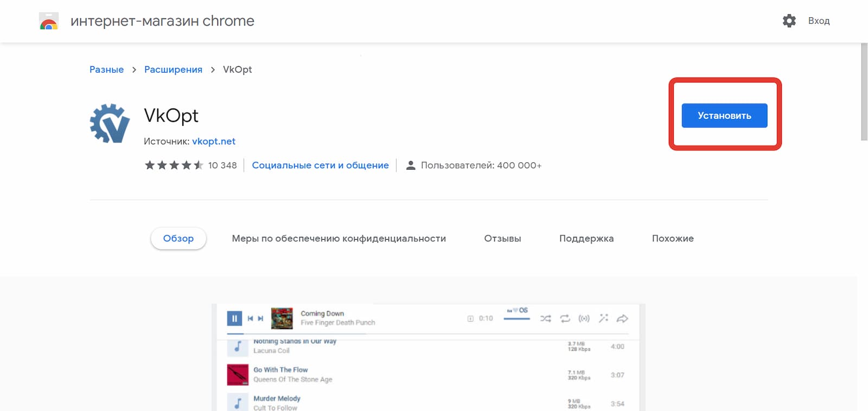Pause playback in the screenshot player
The height and width of the screenshot is (411, 868).
(x=234, y=318)
